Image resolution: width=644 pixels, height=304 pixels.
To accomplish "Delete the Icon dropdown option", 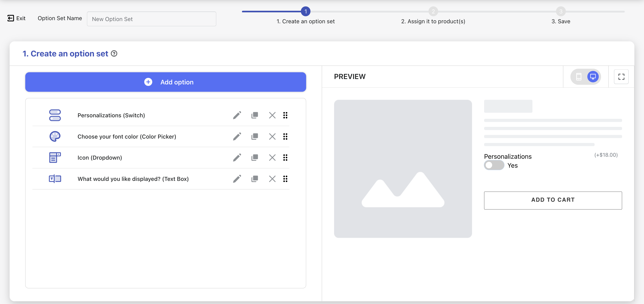I will [x=272, y=158].
